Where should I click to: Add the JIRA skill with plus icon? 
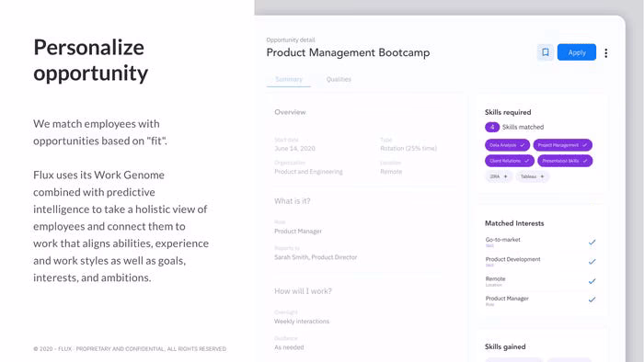pos(499,176)
